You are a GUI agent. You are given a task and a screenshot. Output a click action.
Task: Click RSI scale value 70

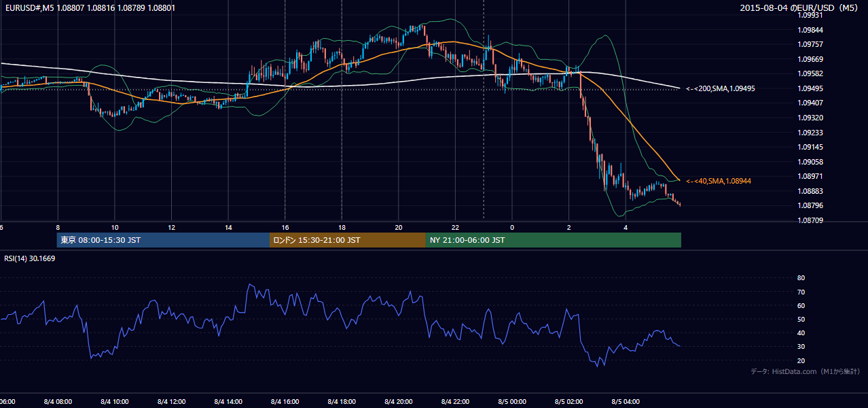(x=801, y=292)
